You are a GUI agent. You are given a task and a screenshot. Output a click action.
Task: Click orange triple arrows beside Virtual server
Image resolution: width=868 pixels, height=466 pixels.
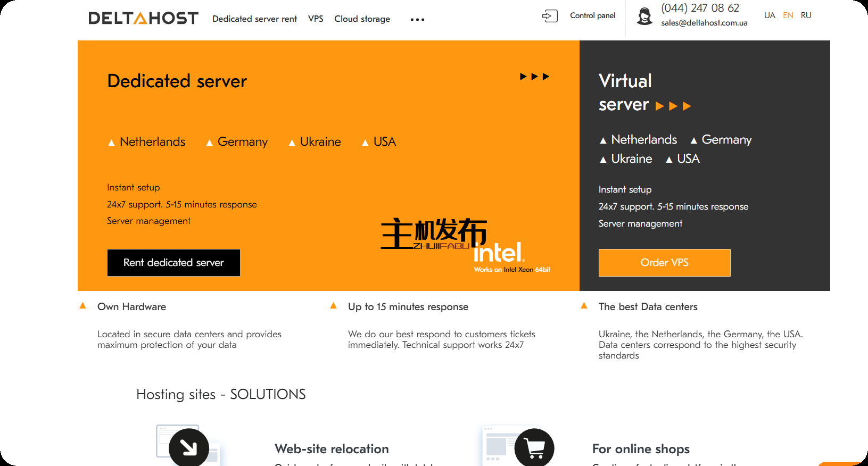(x=673, y=106)
